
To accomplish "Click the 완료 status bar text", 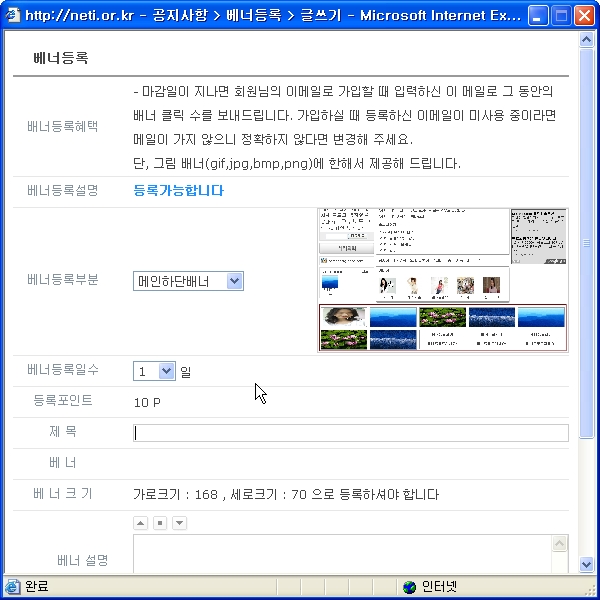I will click(x=36, y=586).
